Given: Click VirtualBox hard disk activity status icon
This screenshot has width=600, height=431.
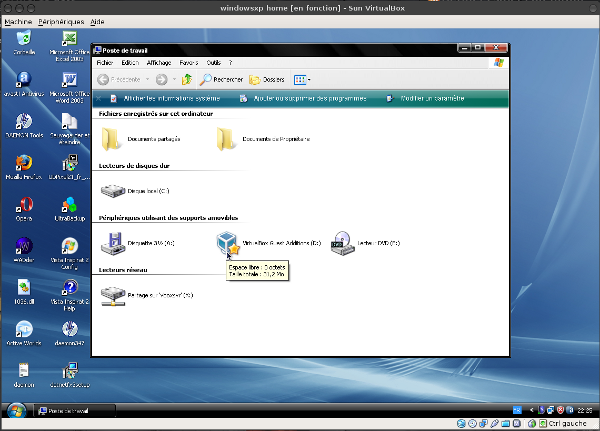Looking at the screenshot, I should coord(461,423).
